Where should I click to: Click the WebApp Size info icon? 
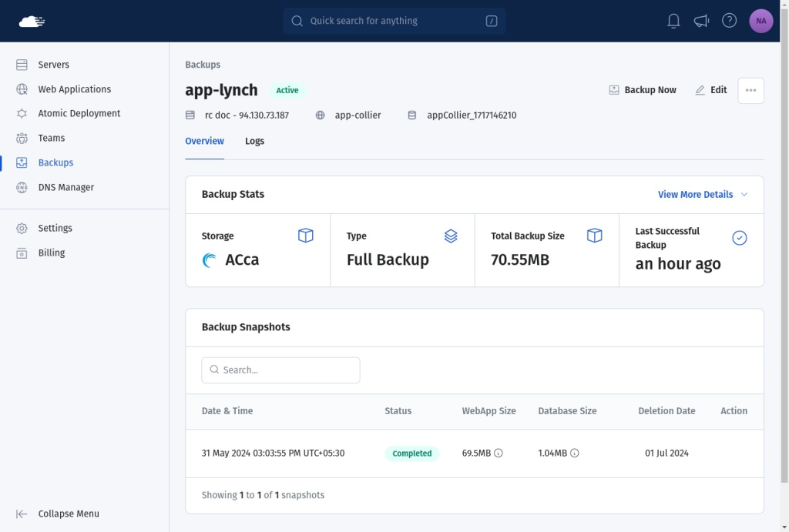[x=499, y=453]
